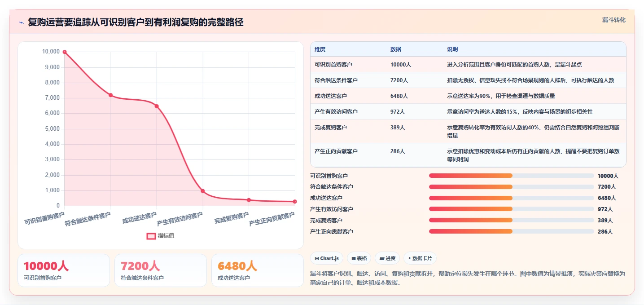The image size is (644, 305).
Task: Select the Chart.js chip
Action: pos(327,258)
